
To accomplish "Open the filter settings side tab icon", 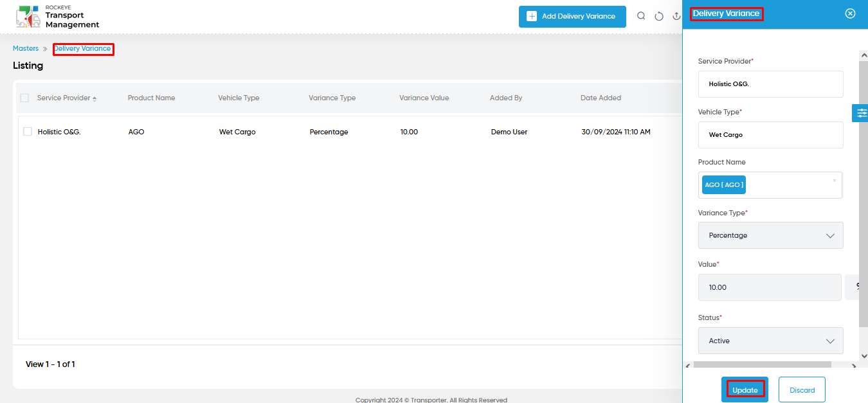I will (x=860, y=113).
